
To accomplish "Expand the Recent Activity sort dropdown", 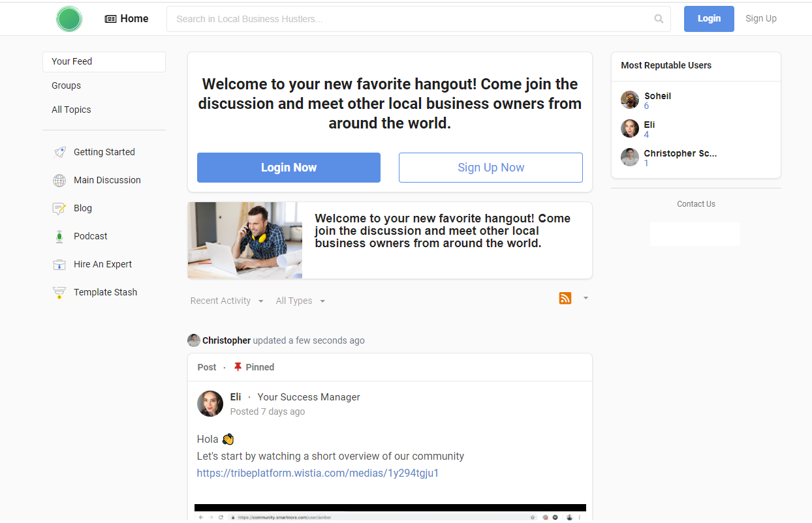I will pos(226,301).
